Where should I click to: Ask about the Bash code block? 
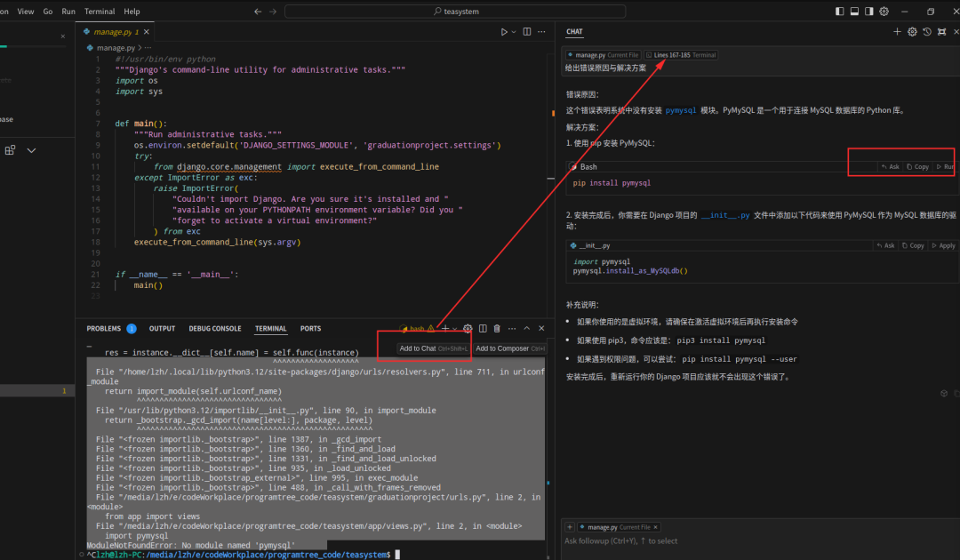coord(890,166)
